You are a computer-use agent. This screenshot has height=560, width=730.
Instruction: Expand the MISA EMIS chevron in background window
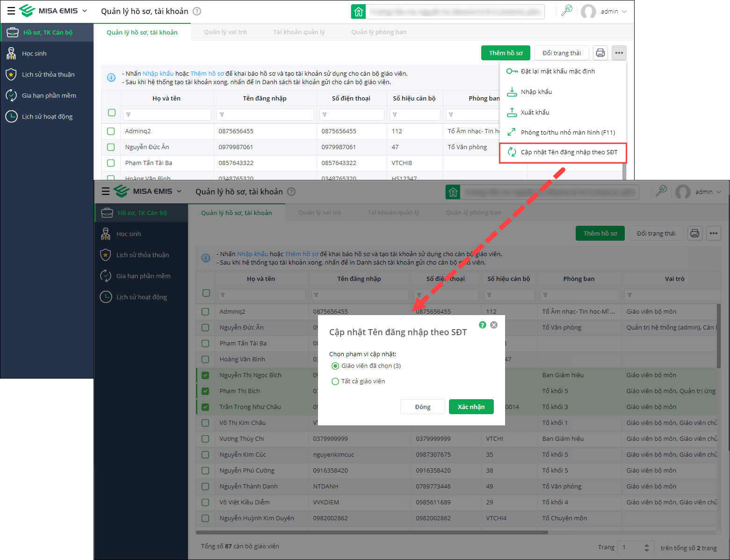pyautogui.click(x=85, y=11)
